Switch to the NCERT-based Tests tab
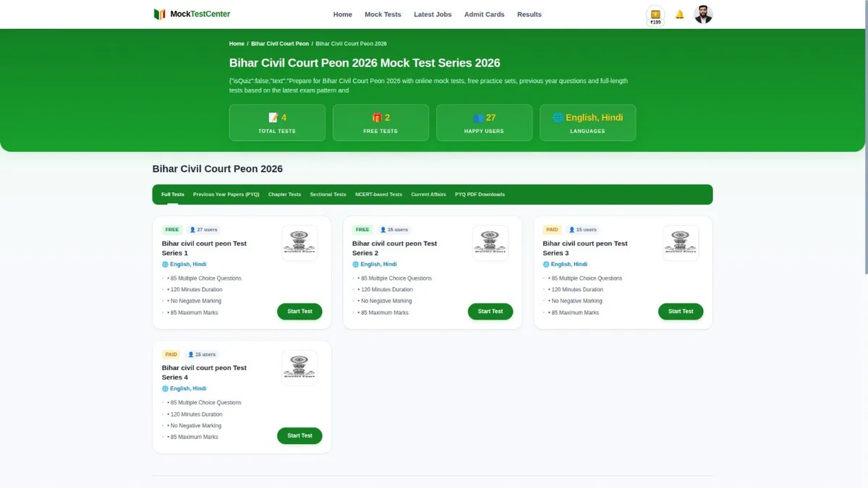This screenshot has width=868, height=488. point(378,194)
